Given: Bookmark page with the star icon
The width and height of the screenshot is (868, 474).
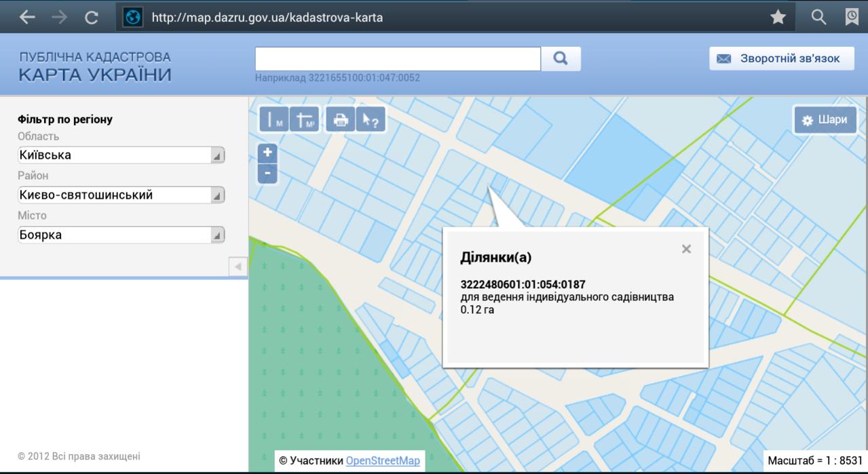Looking at the screenshot, I should coord(778,17).
